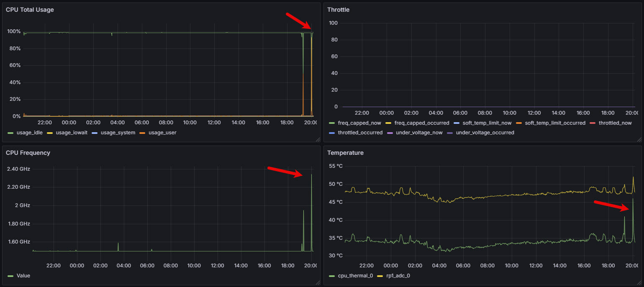Toggle cpu_thermal_0 series in legend
Image resolution: width=644 pixels, height=287 pixels.
point(355,276)
